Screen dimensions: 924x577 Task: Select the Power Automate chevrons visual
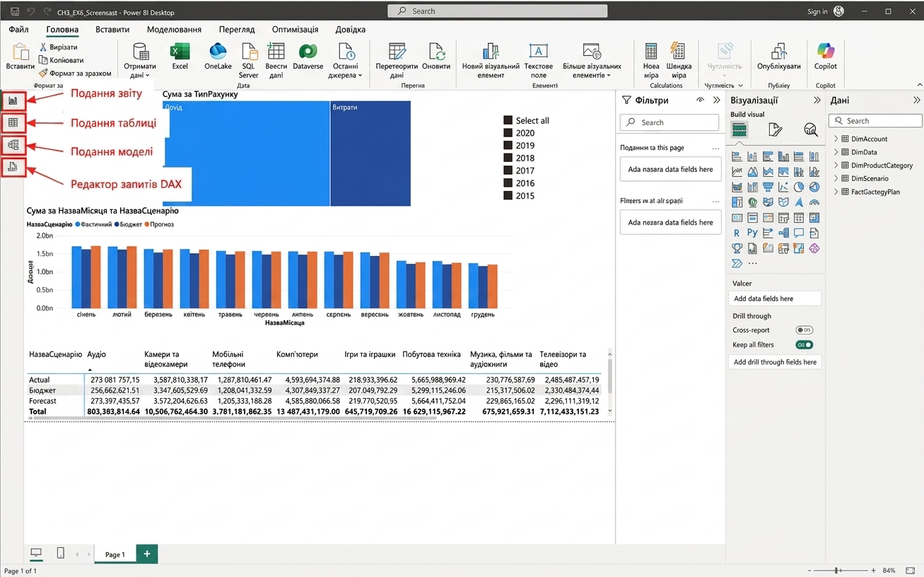pyautogui.click(x=737, y=263)
